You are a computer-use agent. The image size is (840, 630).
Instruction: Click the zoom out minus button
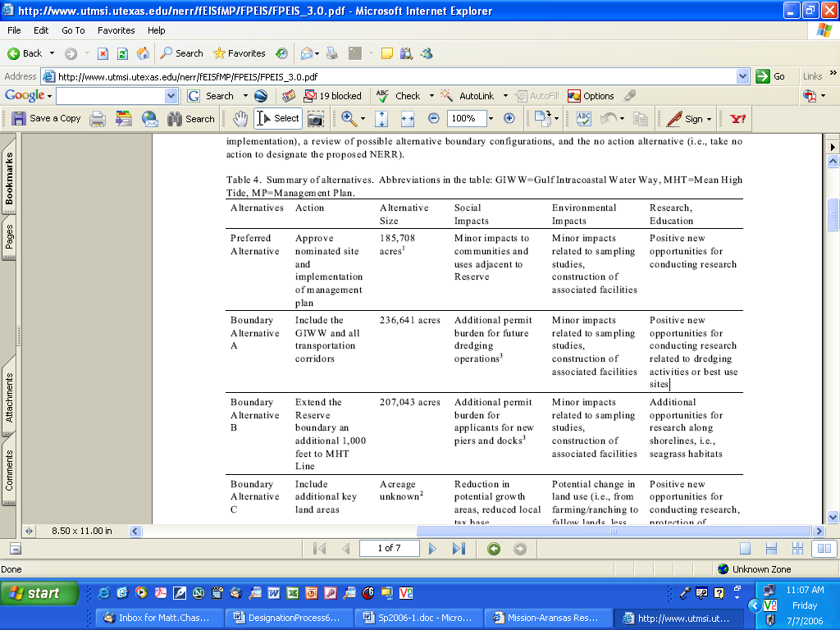[434, 119]
